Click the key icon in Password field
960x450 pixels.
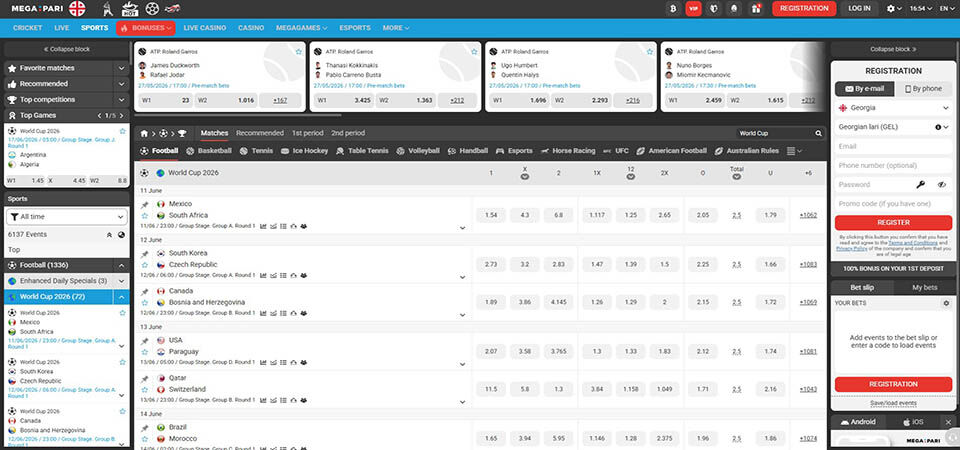coord(920,184)
